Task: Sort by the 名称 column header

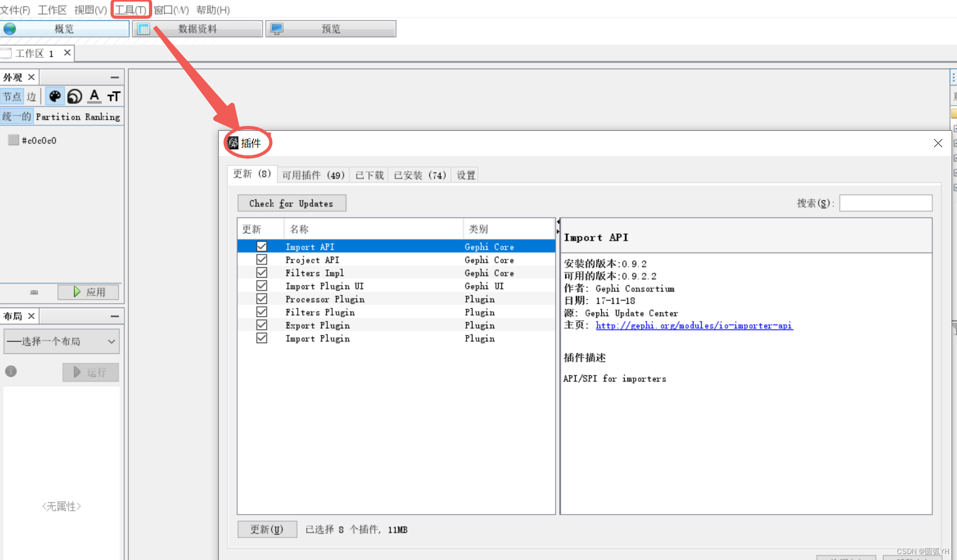Action: 373,229
